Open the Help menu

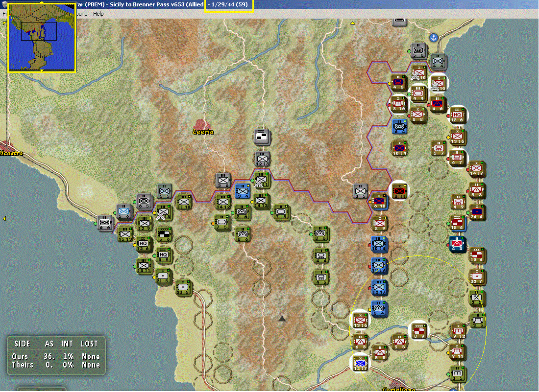tap(98, 14)
